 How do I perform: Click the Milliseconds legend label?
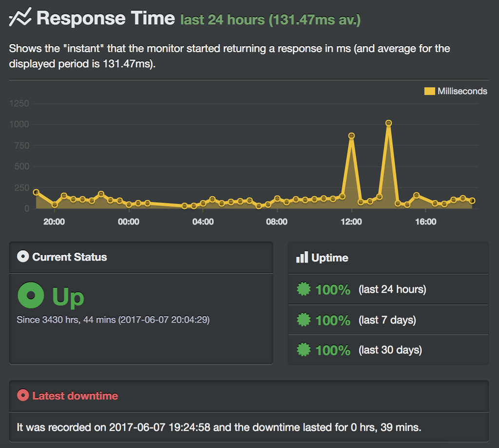point(462,91)
